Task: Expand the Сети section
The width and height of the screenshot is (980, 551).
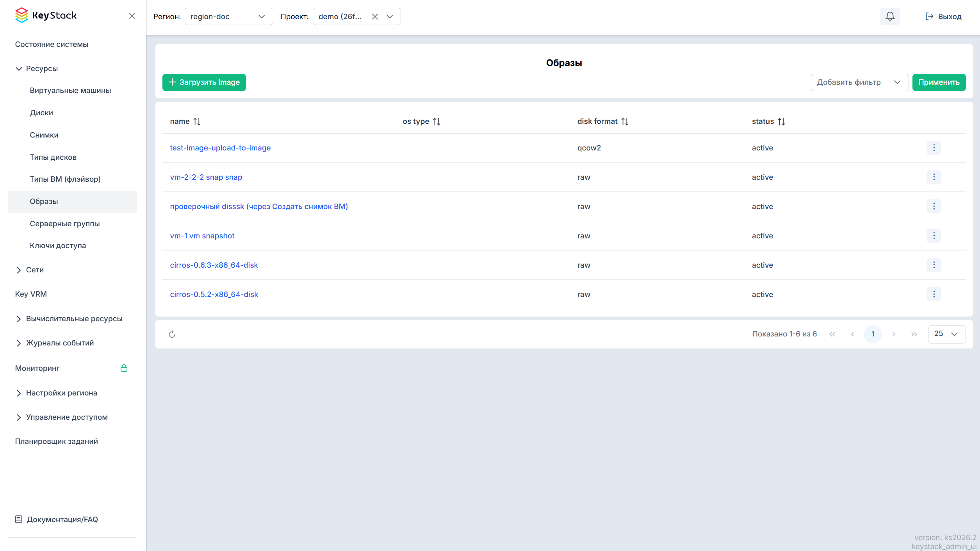Action: pyautogui.click(x=29, y=270)
